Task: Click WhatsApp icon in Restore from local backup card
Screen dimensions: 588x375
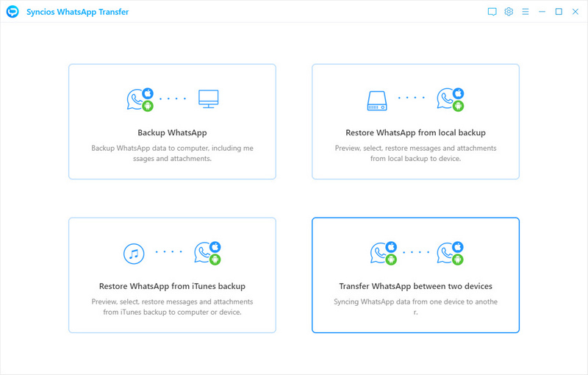Action: pyautogui.click(x=451, y=99)
